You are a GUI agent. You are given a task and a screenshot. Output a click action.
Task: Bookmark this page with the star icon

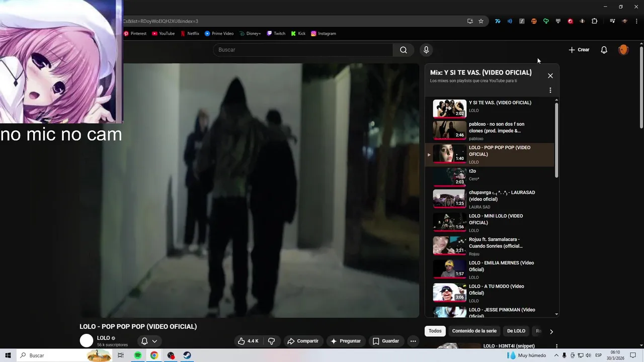pyautogui.click(x=481, y=21)
